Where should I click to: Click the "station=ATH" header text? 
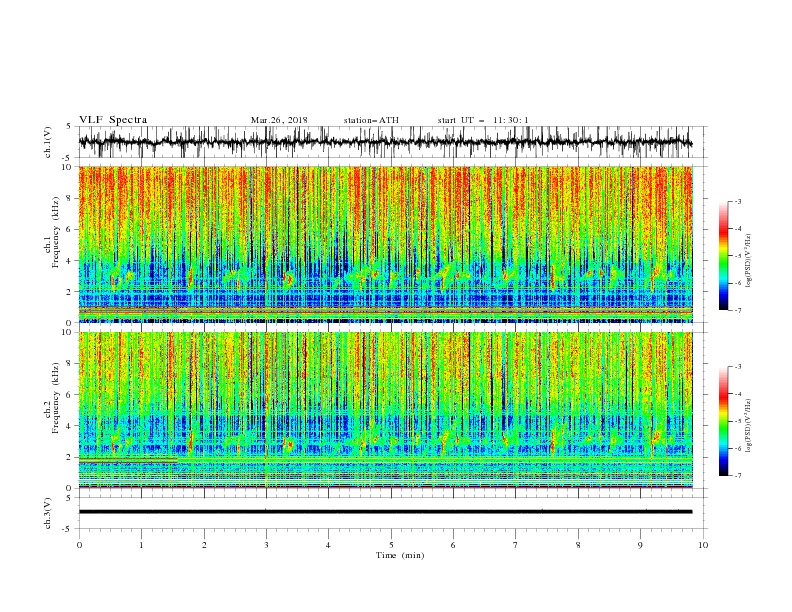[371, 120]
